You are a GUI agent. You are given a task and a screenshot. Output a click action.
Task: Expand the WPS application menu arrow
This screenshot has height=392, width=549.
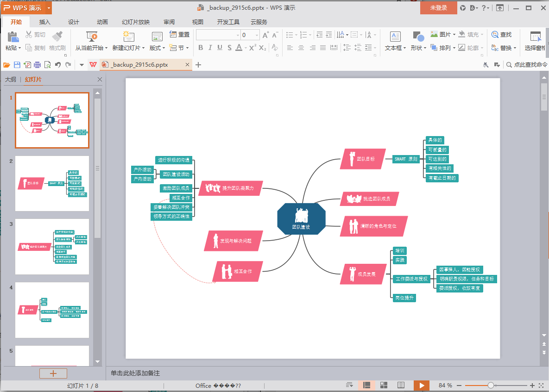click(x=49, y=8)
